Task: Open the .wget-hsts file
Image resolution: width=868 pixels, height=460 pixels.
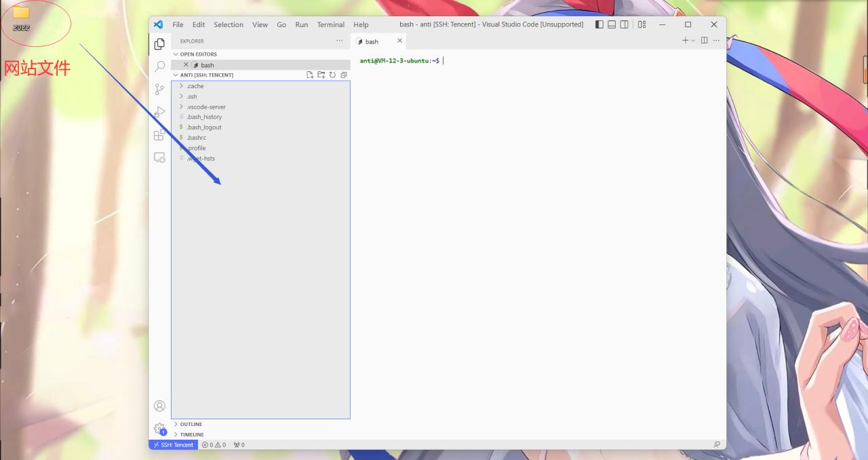Action: [260, 158]
